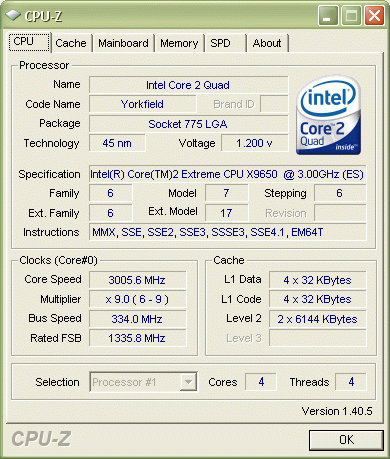Select the Memory tab
390x459 pixels.
pyautogui.click(x=179, y=43)
